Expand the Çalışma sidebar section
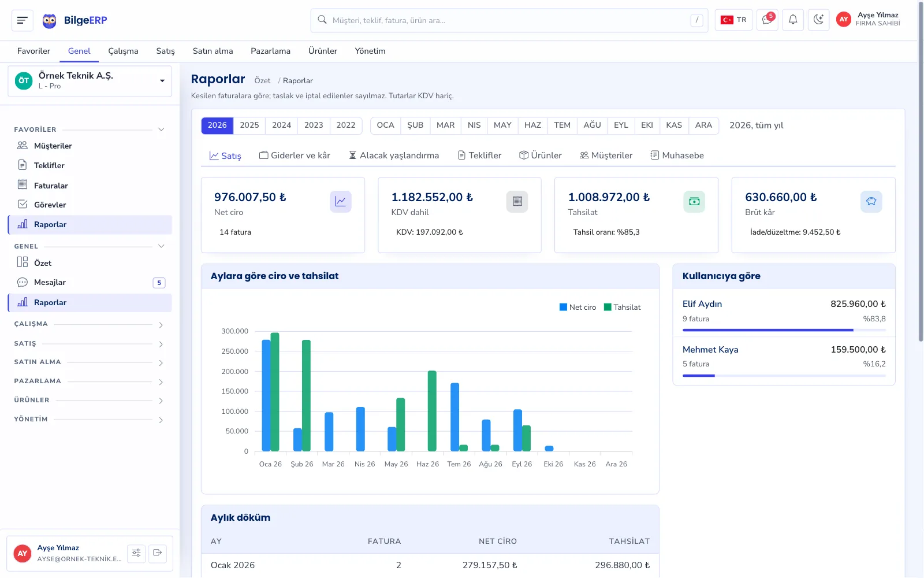 90,324
